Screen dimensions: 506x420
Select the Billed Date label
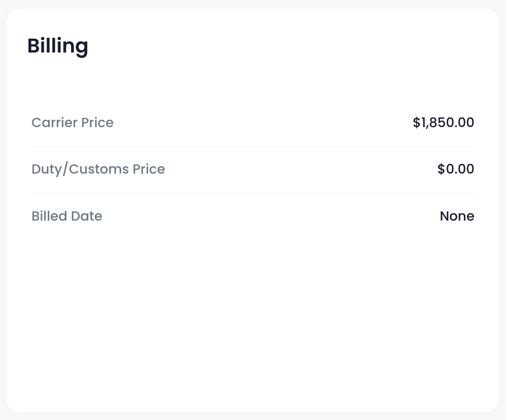point(67,216)
